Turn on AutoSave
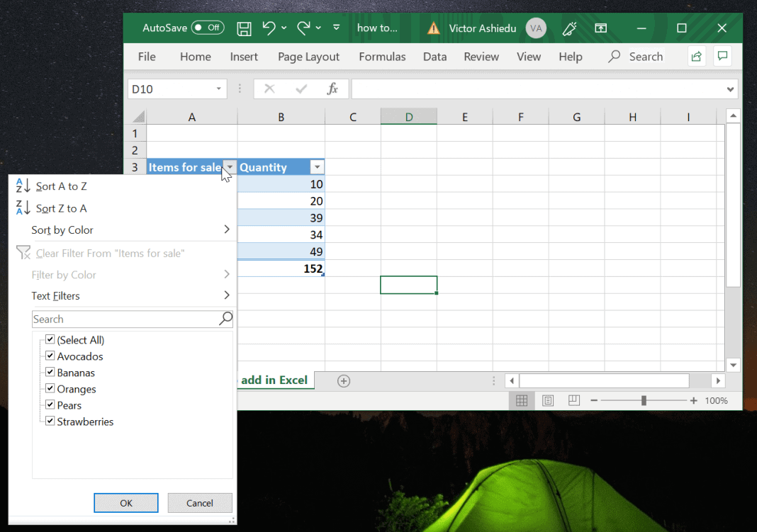757x532 pixels. pos(206,28)
